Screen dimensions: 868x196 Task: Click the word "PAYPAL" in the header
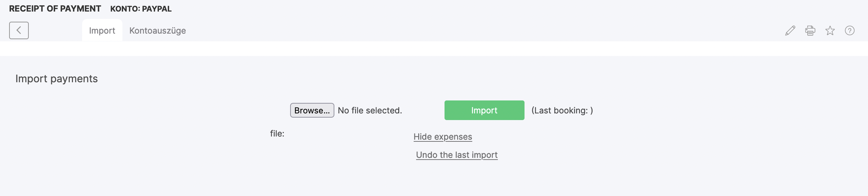point(157,9)
